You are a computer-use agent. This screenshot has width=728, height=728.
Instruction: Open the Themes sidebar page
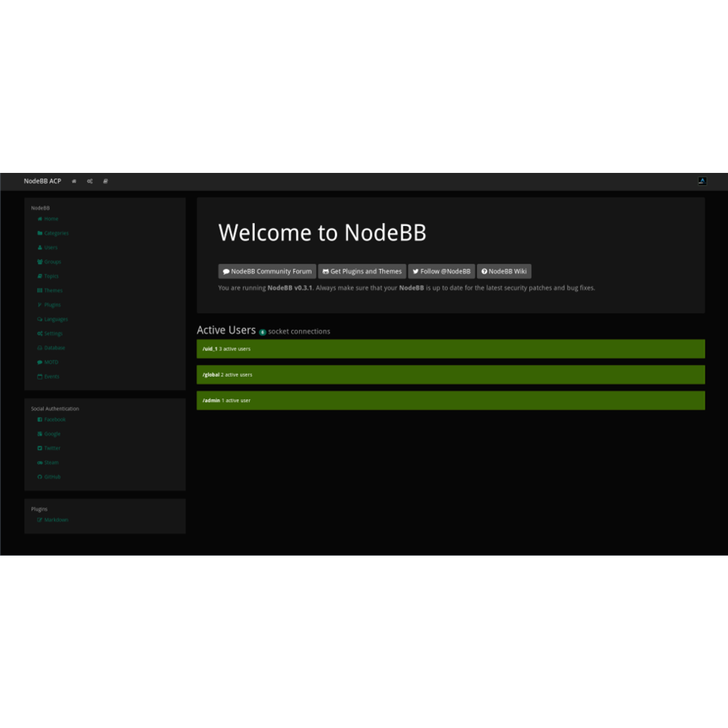[53, 291]
